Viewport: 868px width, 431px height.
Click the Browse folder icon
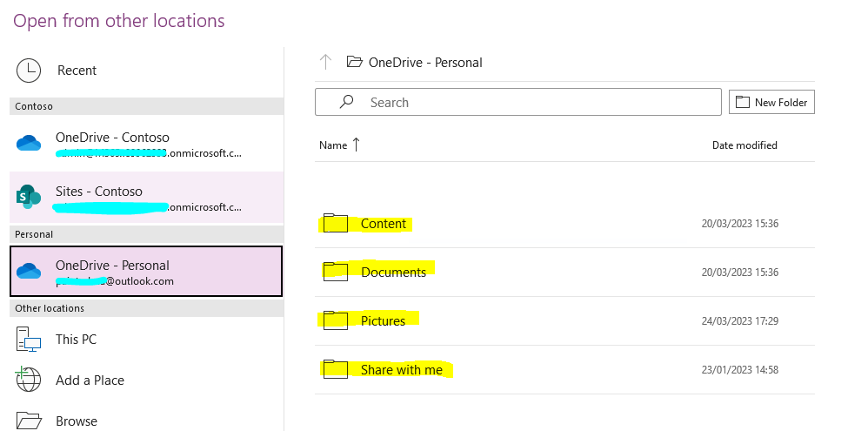pyautogui.click(x=29, y=421)
